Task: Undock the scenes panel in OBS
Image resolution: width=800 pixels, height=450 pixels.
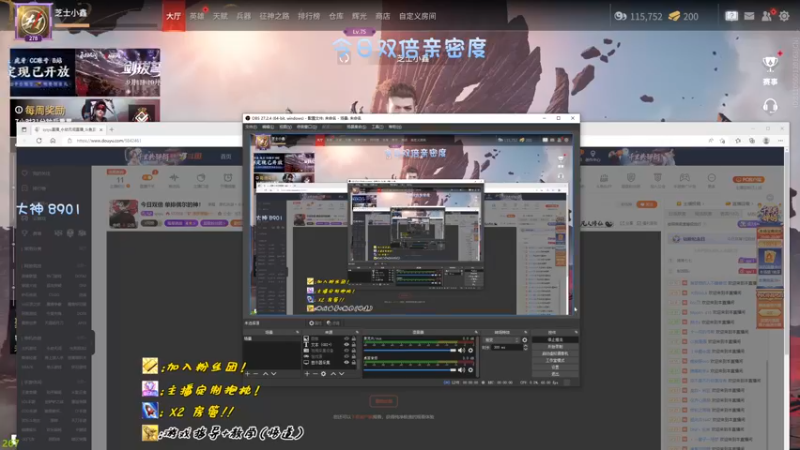Action: [x=297, y=332]
